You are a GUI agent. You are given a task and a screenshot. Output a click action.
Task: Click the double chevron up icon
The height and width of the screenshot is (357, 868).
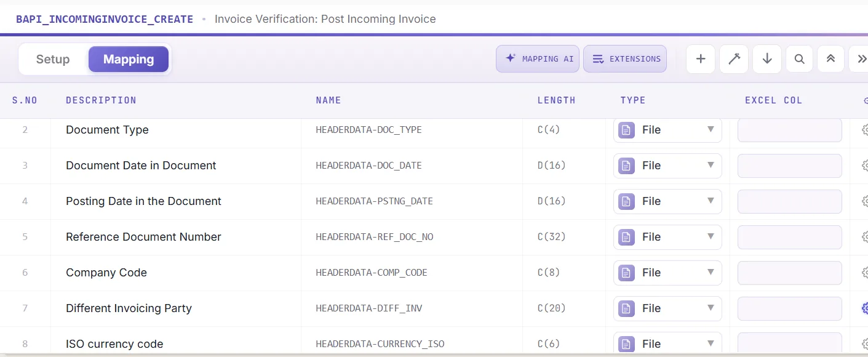pyautogui.click(x=830, y=59)
